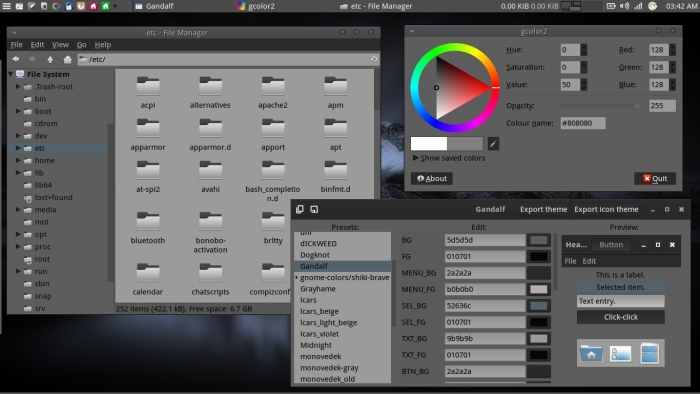Open the binfmt.d folder
This screenshot has width=700, height=394.
(335, 176)
